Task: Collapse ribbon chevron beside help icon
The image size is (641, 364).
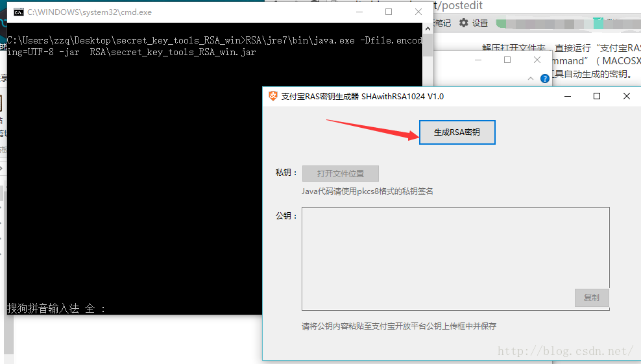Action: tap(531, 79)
